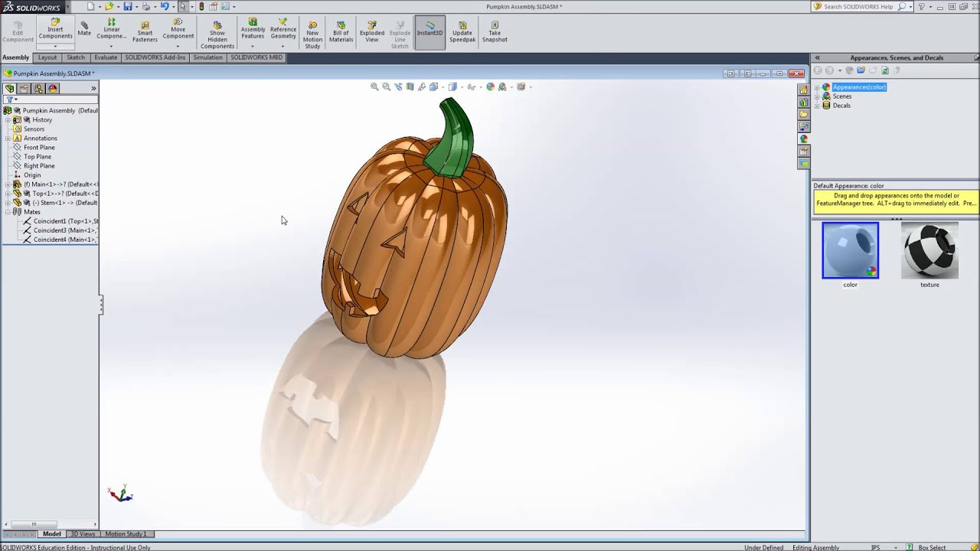Image resolution: width=980 pixels, height=551 pixels.
Task: Open the Sketch tab
Action: pyautogui.click(x=76, y=57)
